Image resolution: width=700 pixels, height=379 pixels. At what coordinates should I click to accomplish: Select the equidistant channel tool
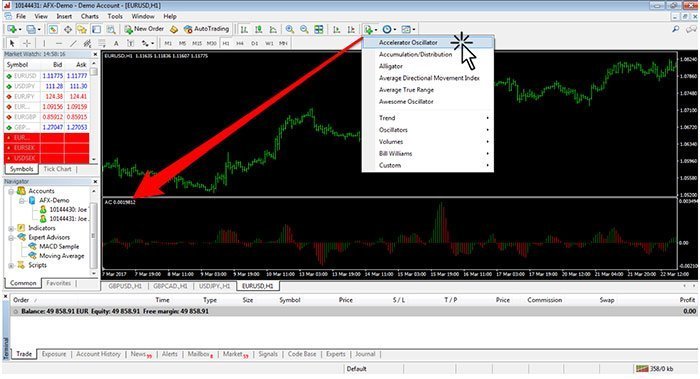coord(88,43)
